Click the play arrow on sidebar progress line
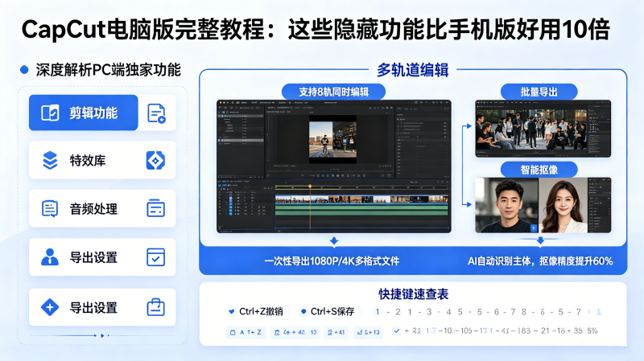Viewport: 644px width, 361px height. tap(102, 335)
